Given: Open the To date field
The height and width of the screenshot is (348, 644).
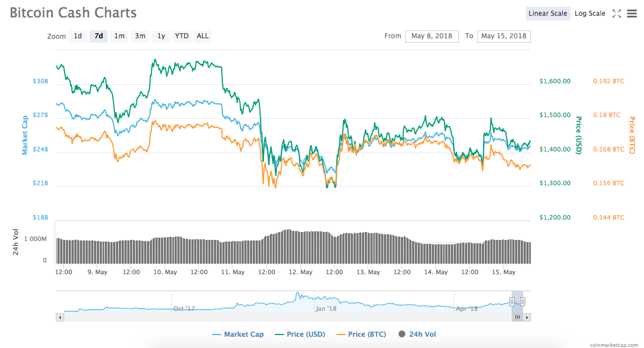Looking at the screenshot, I should 503,36.
